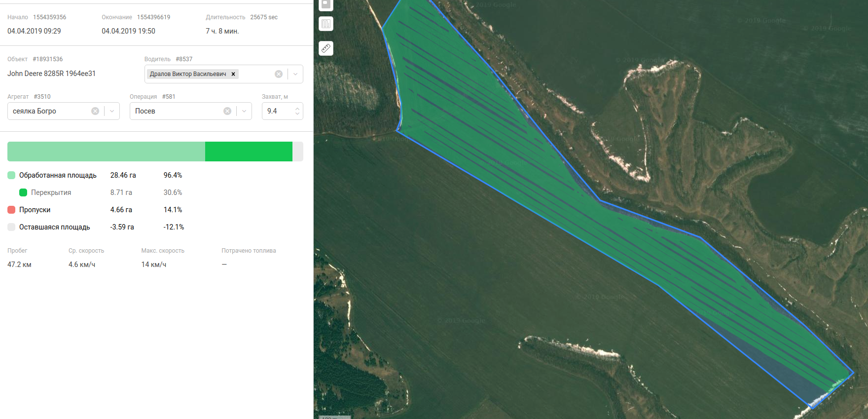Viewport: 868px width, 419px height.
Task: Open the Агрегат dropdown list
Action: pos(112,111)
